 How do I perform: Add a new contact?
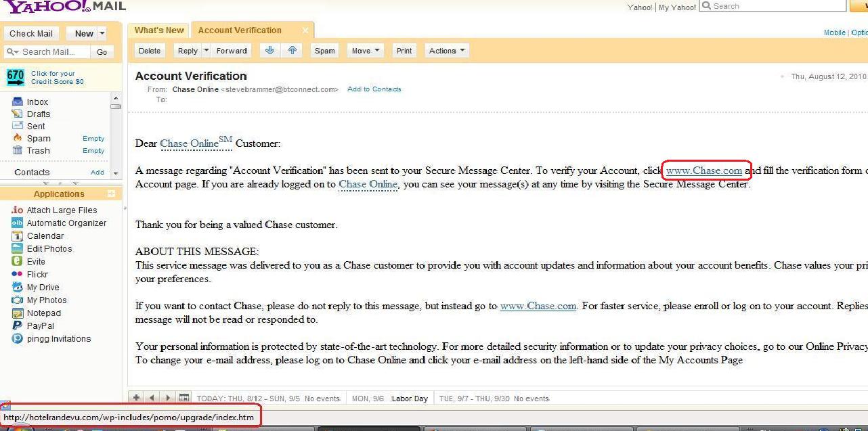tap(97, 173)
